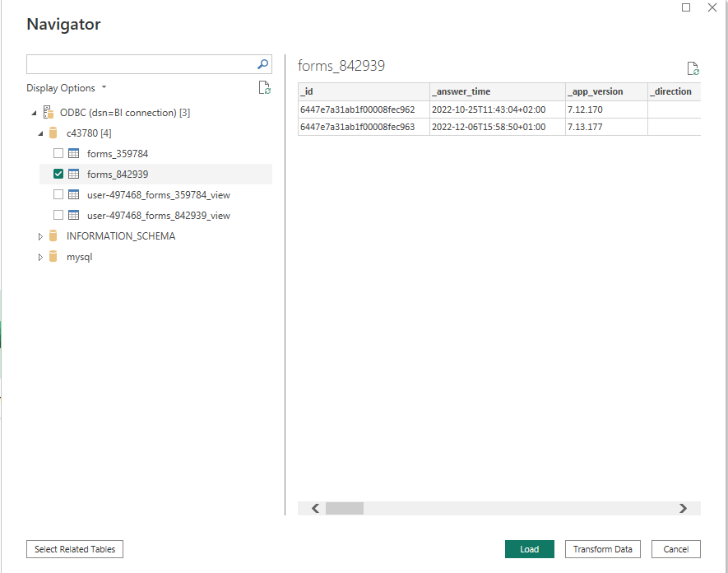
Task: Click the 7.12.170 app version cell
Action: click(x=606, y=109)
